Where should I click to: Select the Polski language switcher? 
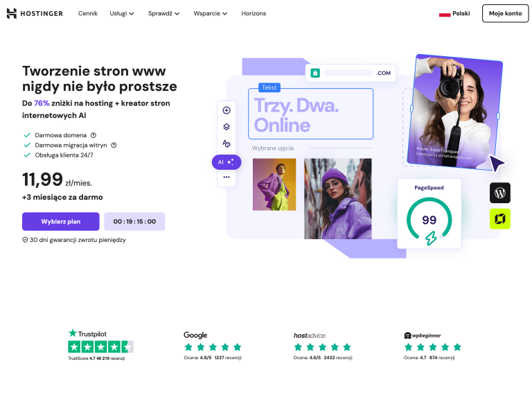tap(454, 14)
